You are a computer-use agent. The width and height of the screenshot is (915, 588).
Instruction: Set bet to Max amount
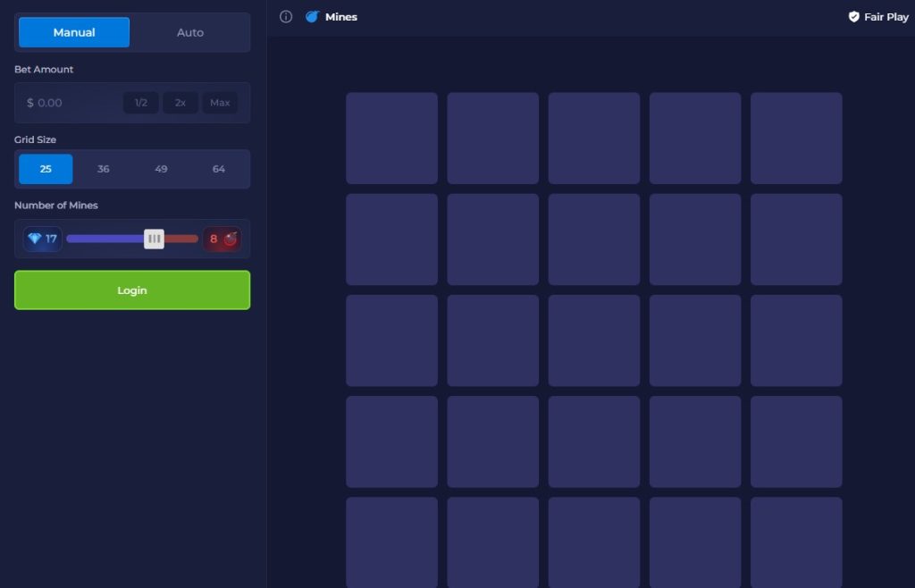pos(220,103)
